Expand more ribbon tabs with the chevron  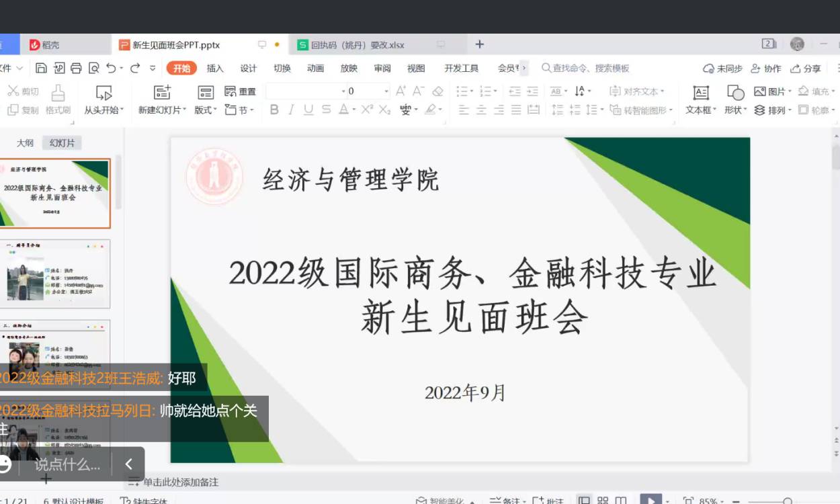(524, 68)
